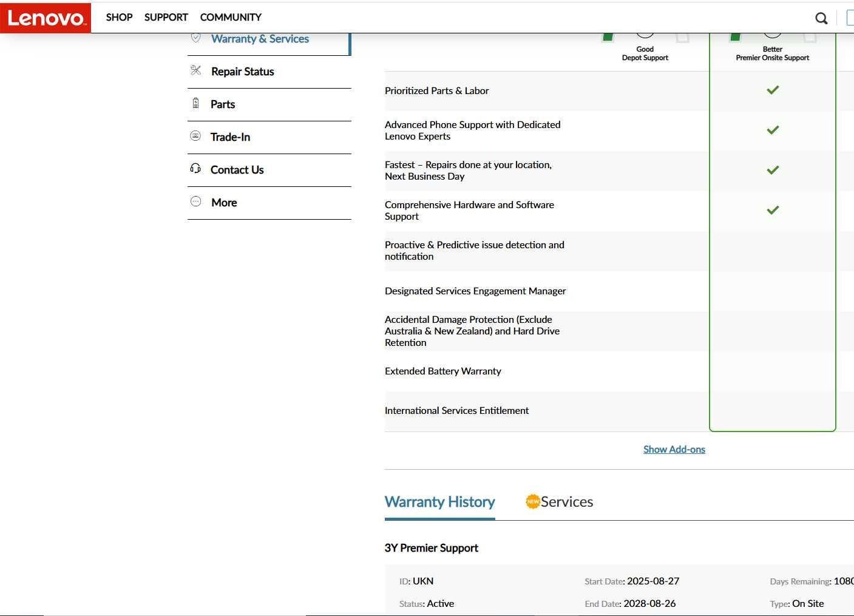The height and width of the screenshot is (616, 854).
Task: Open the search magnifier icon
Action: click(821, 18)
